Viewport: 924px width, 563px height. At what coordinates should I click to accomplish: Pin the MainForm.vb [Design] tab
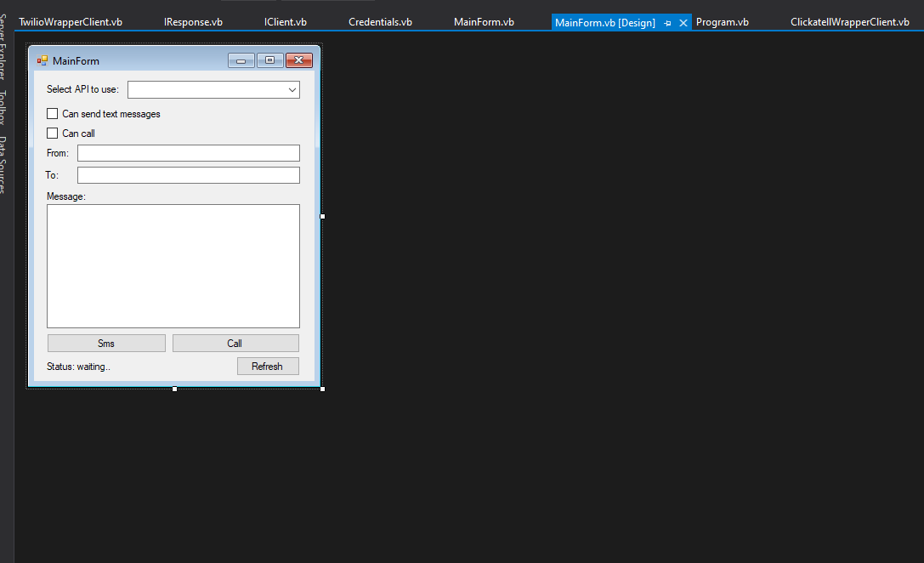(667, 23)
